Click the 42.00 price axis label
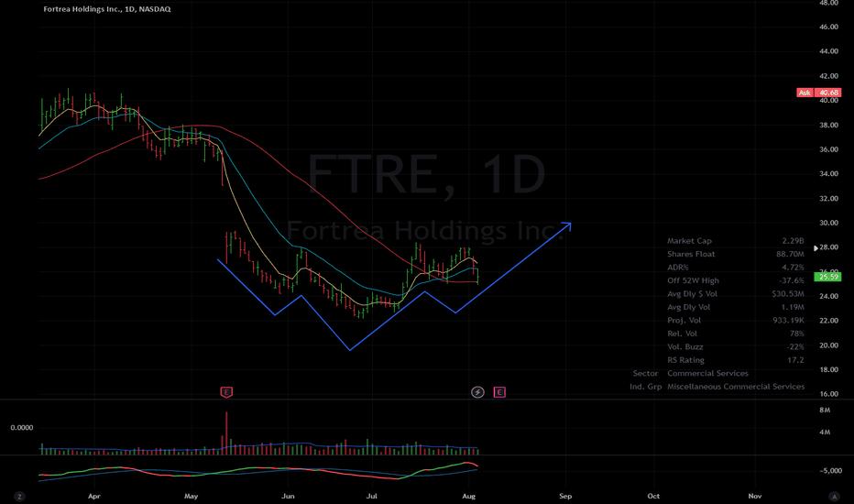Image resolution: width=854 pixels, height=504 pixels. [x=828, y=76]
